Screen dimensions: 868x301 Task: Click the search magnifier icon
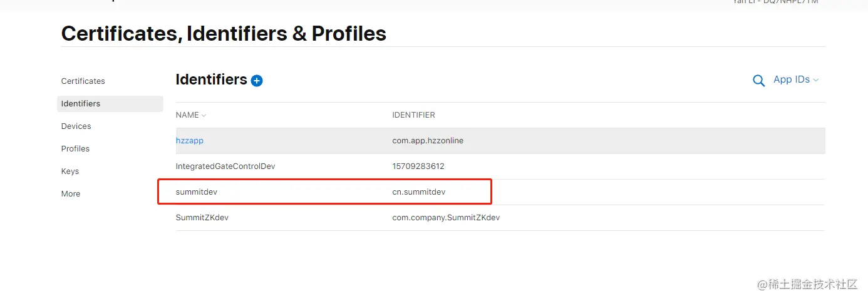pyautogui.click(x=758, y=81)
